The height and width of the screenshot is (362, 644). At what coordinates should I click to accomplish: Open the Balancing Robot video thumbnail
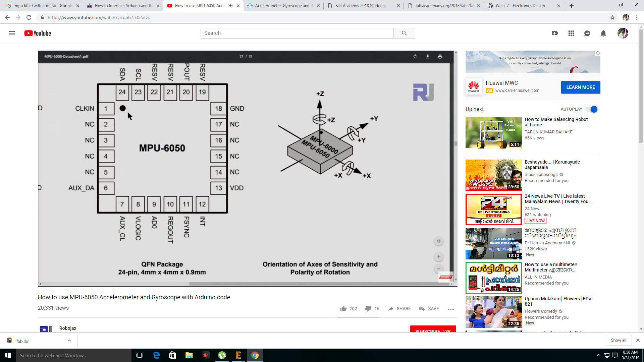tap(493, 133)
